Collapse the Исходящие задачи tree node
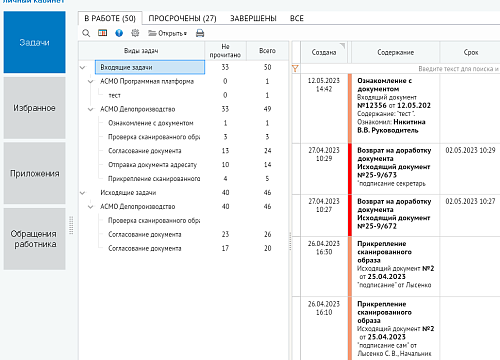 click(x=83, y=193)
